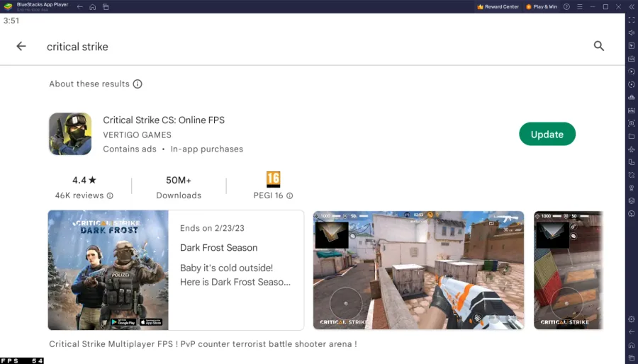Click the title bar home icon
This screenshot has height=364, width=638.
click(x=93, y=7)
